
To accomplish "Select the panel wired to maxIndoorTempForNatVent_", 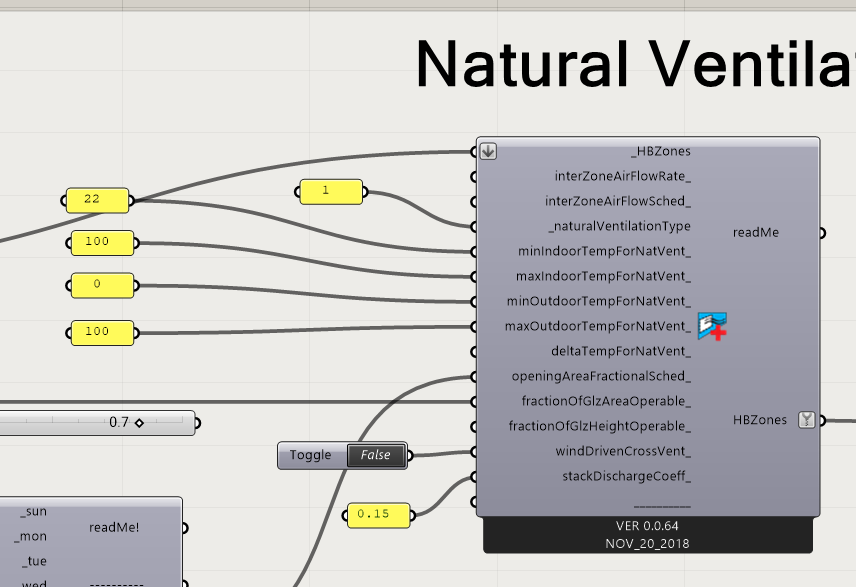I will (x=102, y=242).
